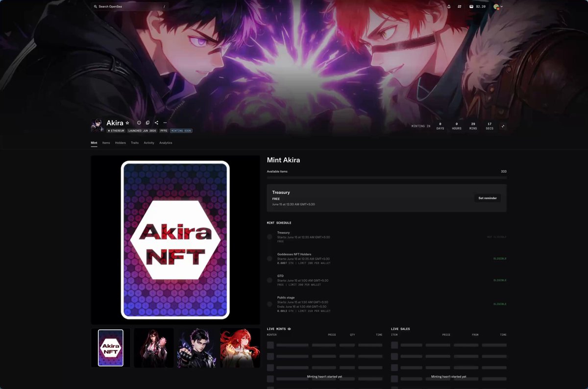Open the more options ellipsis menu
The image size is (588, 389).
coord(165,123)
